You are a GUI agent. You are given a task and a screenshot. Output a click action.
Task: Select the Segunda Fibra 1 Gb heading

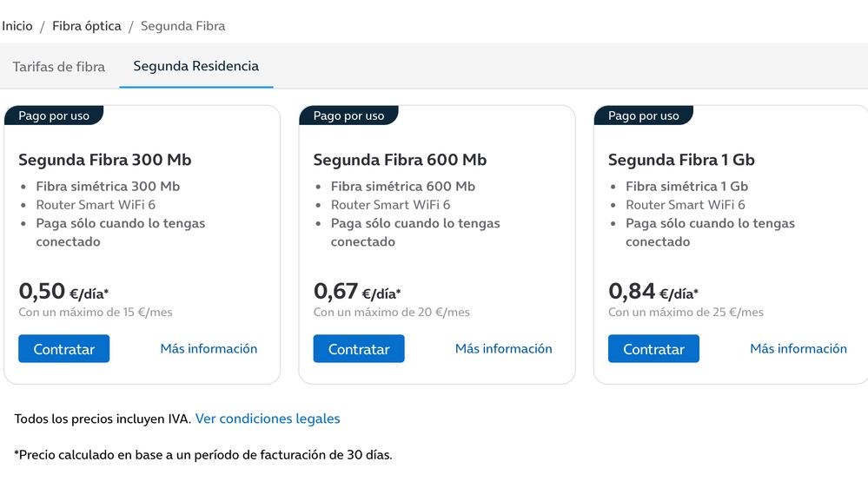(681, 160)
